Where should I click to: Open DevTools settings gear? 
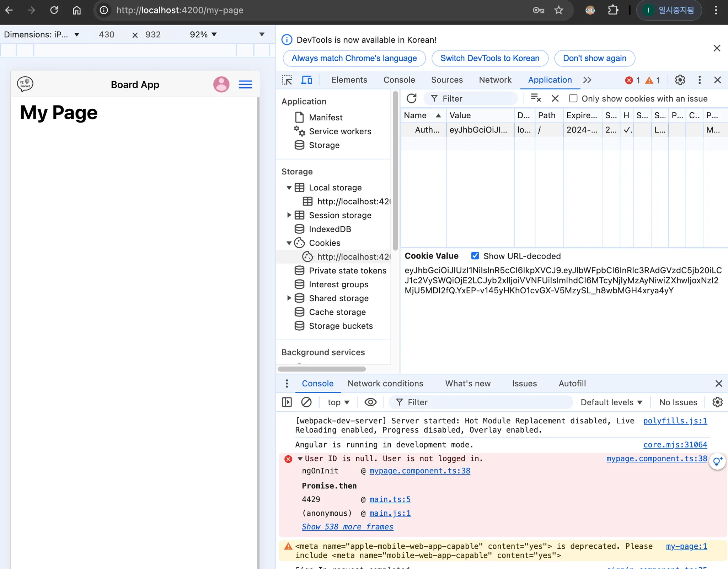(680, 80)
